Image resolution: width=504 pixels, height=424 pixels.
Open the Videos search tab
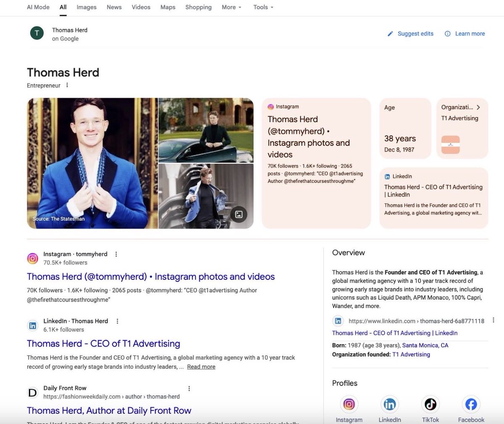click(141, 7)
